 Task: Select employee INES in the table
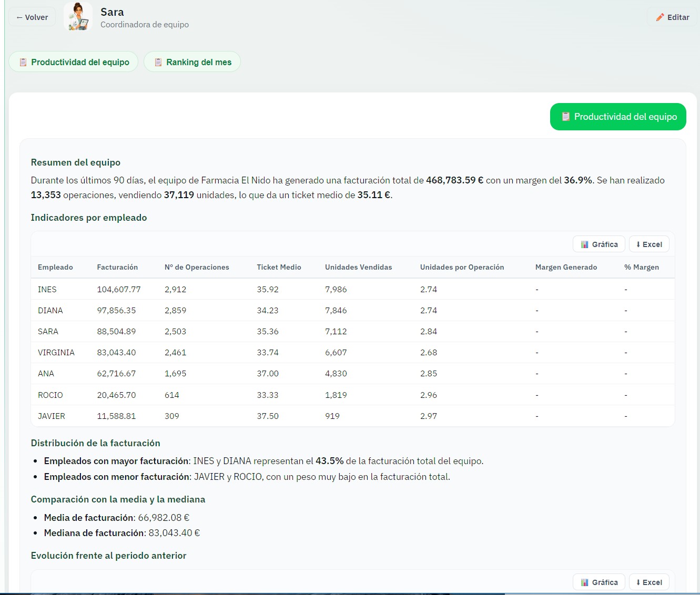pyautogui.click(x=47, y=290)
